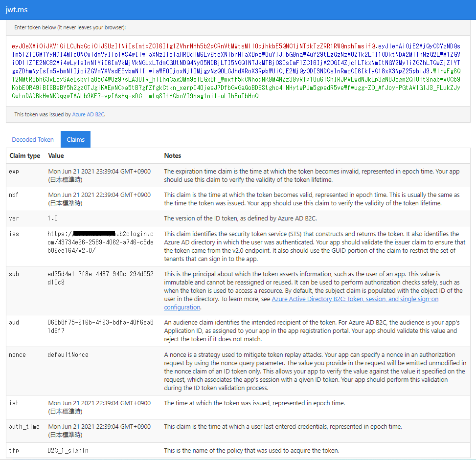
Task: Click the Claim type column header
Action: (x=25, y=155)
